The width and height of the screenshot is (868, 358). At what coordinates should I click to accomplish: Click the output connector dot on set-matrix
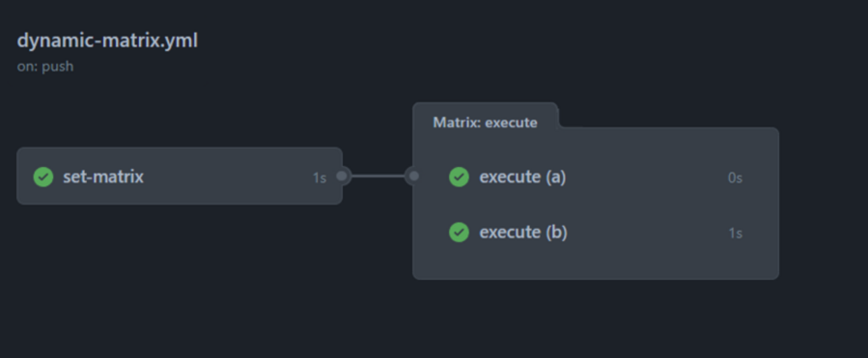(x=342, y=176)
